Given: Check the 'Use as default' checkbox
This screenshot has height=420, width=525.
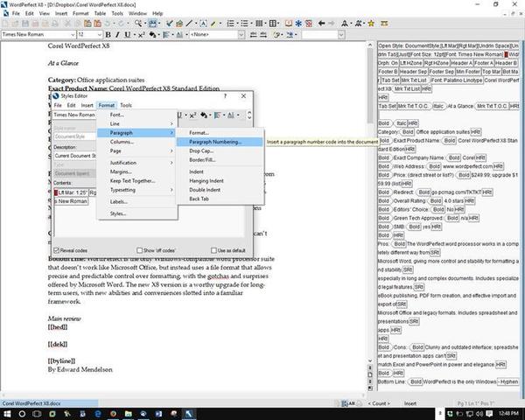Looking at the screenshot, I should point(213,250).
